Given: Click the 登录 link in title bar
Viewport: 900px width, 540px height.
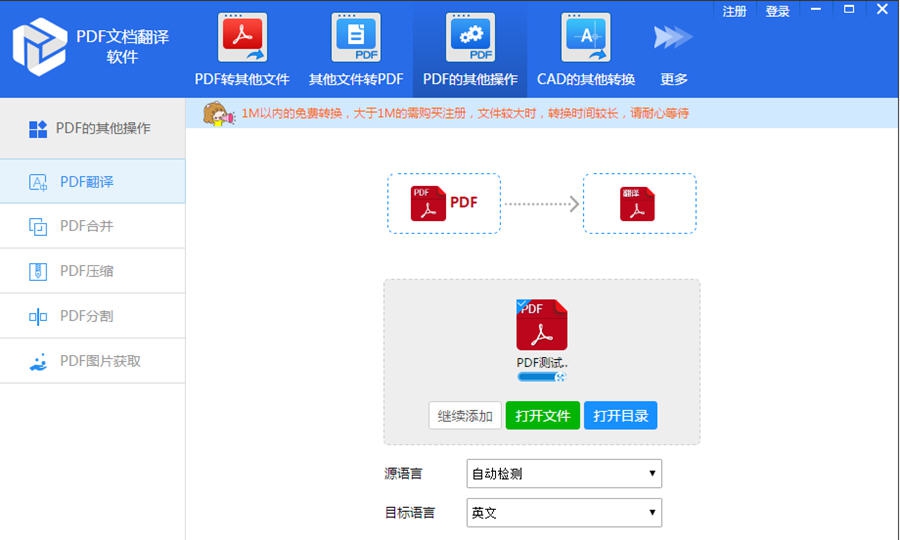Looking at the screenshot, I should coord(777,11).
